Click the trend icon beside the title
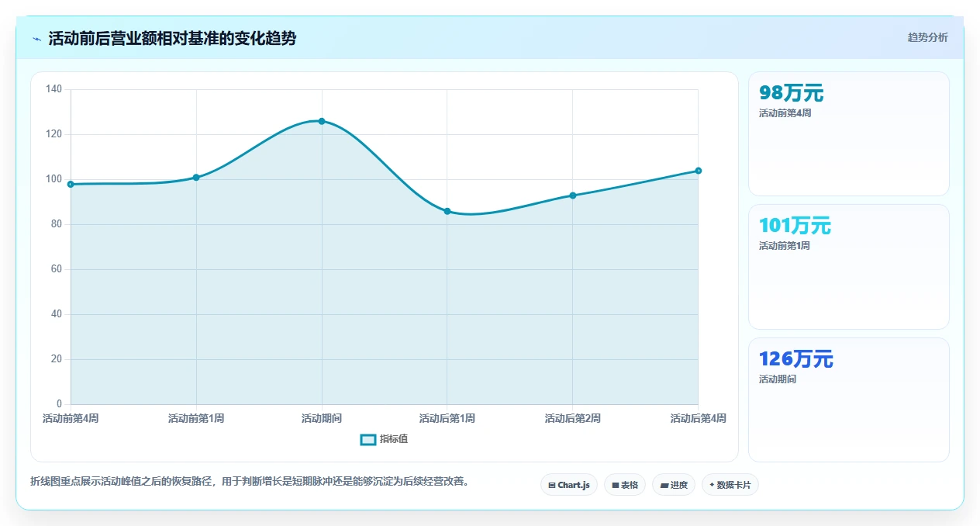 click(x=36, y=39)
